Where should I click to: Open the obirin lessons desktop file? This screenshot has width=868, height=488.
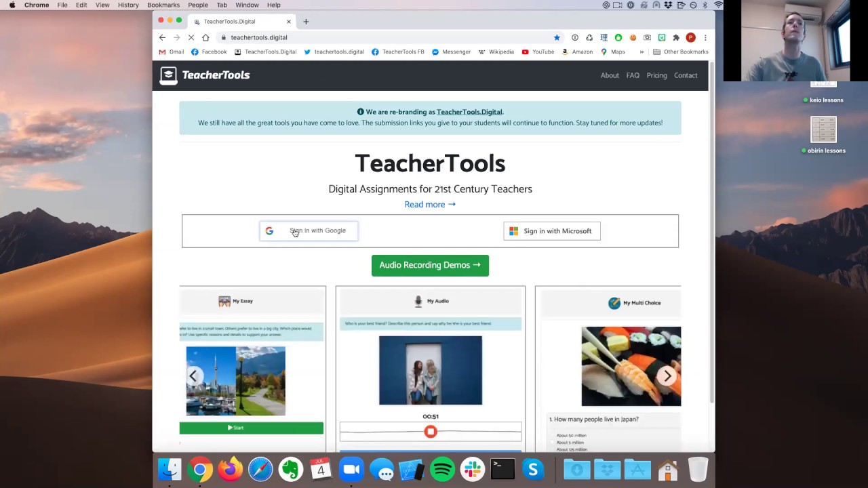pos(823,135)
